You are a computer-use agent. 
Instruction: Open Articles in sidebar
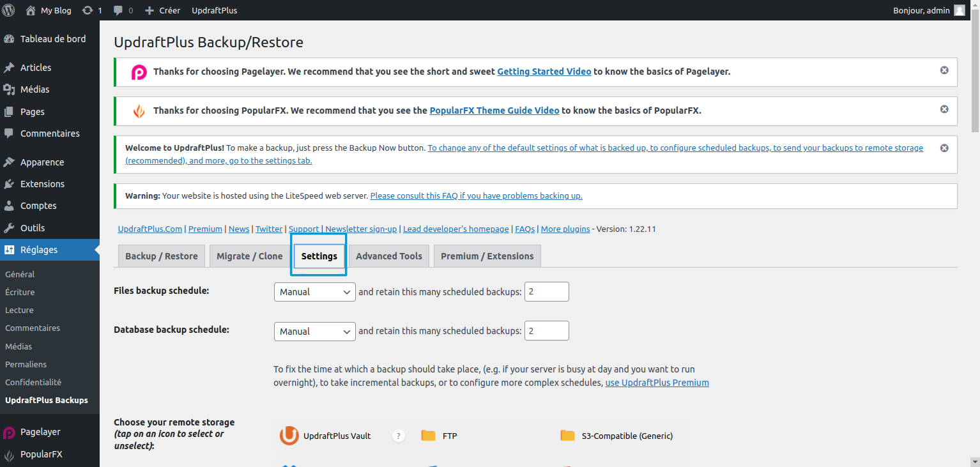(x=50, y=68)
